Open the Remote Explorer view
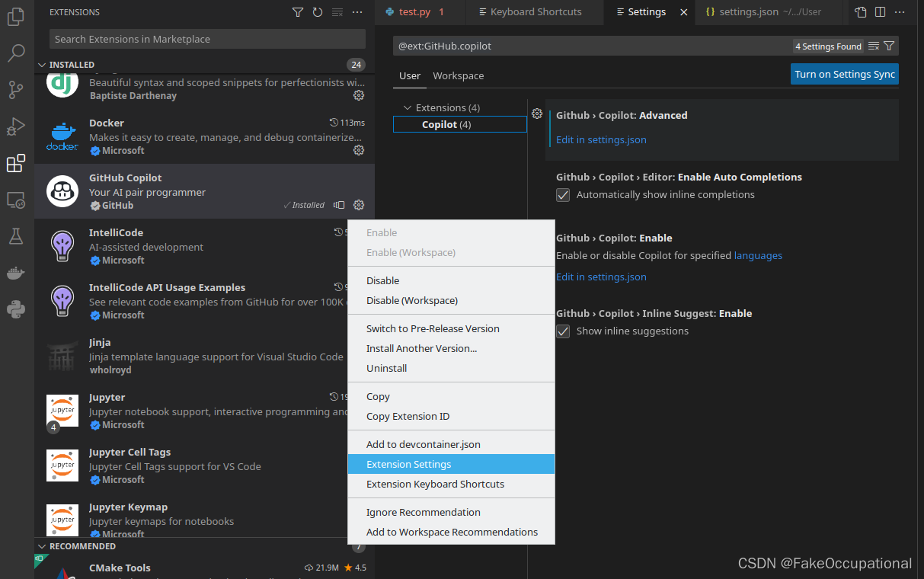The width and height of the screenshot is (924, 579). [x=17, y=200]
